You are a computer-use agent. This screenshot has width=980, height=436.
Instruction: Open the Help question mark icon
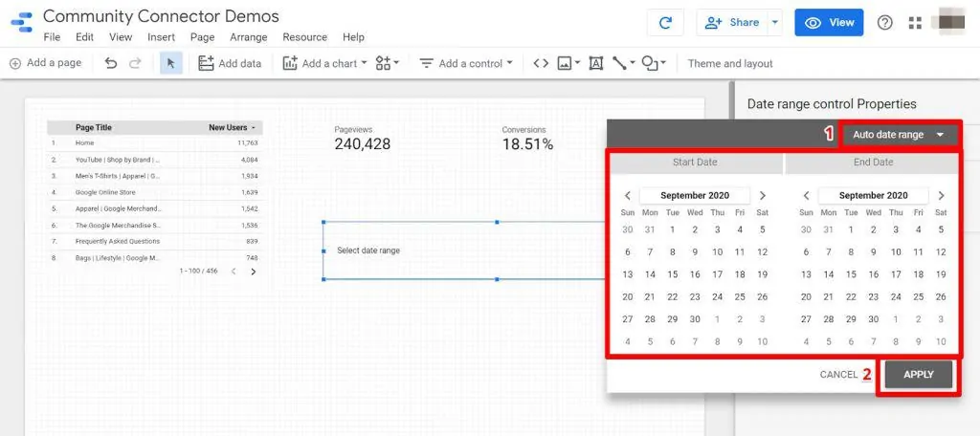tap(885, 23)
